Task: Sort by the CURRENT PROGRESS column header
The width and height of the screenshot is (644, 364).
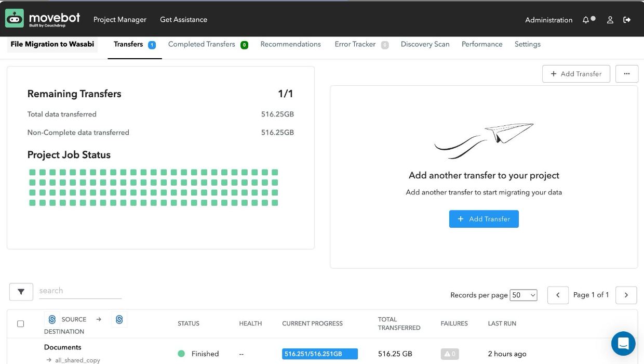Action: (x=312, y=323)
